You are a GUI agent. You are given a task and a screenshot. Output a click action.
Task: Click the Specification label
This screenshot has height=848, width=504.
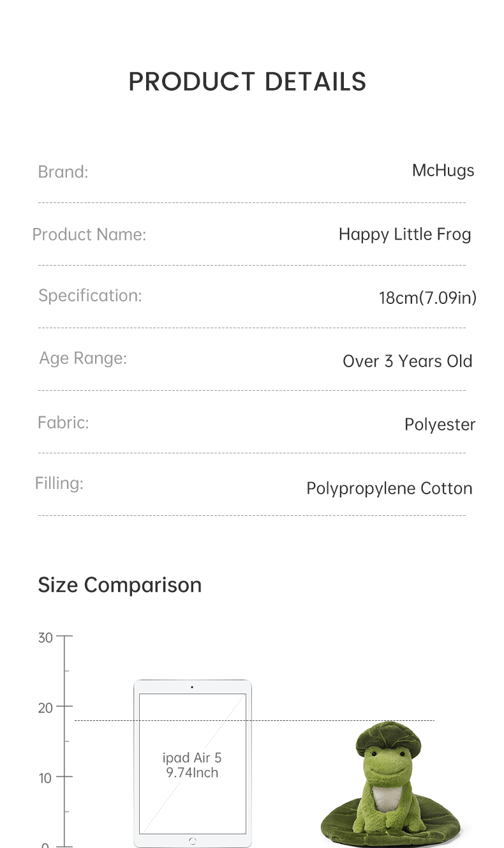[90, 296]
